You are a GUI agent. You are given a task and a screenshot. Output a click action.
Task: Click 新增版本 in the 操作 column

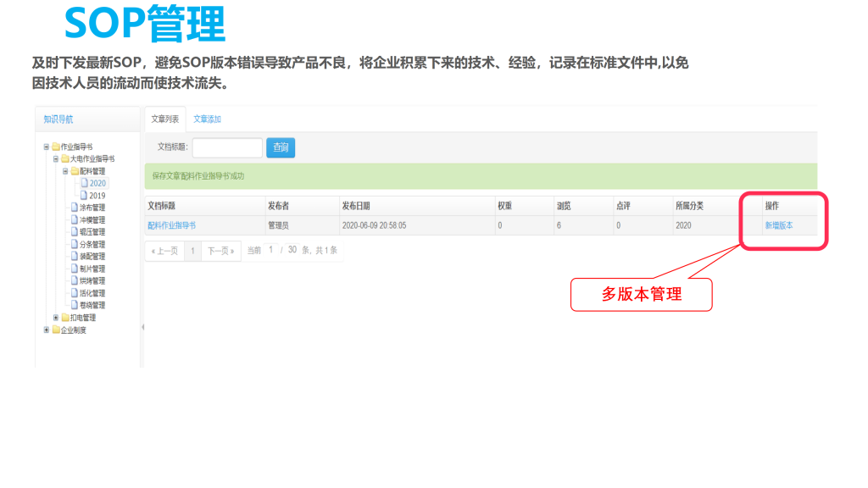[779, 225]
